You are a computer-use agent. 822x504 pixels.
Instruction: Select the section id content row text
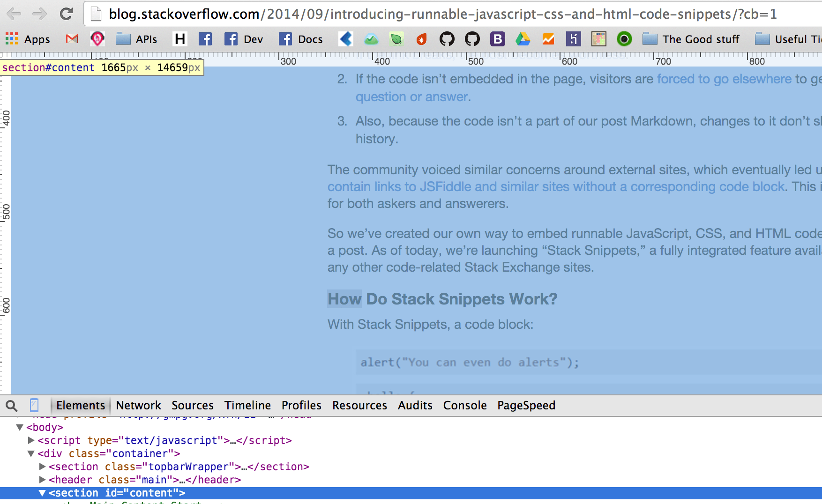point(117,493)
